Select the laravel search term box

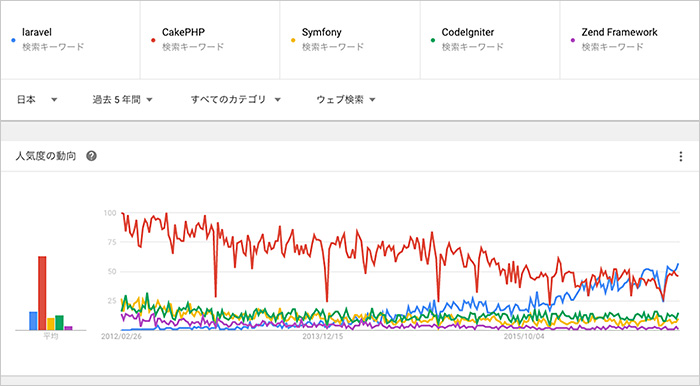pos(70,40)
